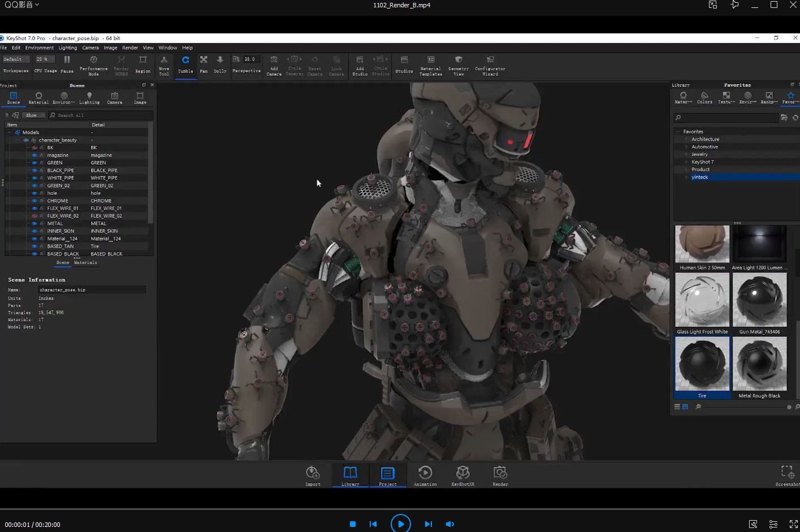Hide the CHROME part with eye icon
800x532 pixels.
34,201
